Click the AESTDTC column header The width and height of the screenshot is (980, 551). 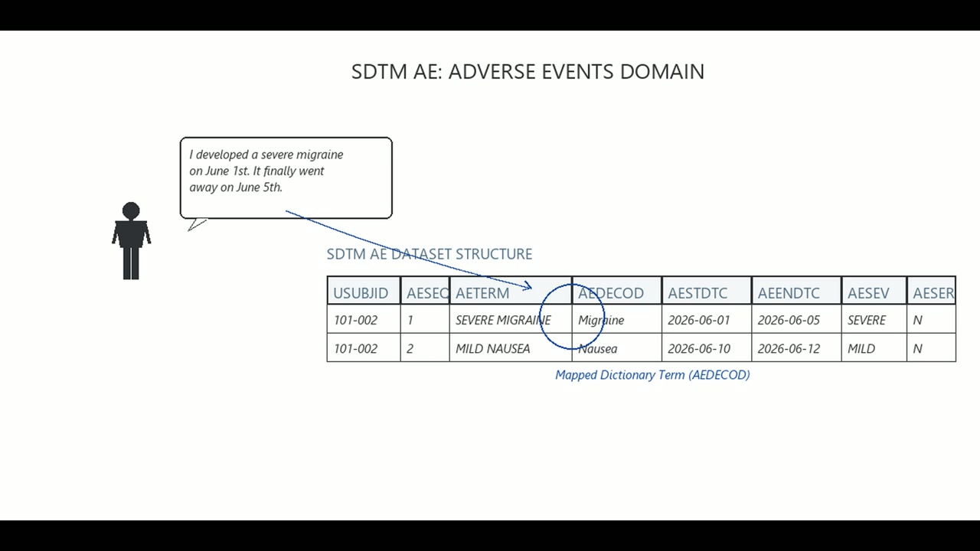tap(707, 292)
